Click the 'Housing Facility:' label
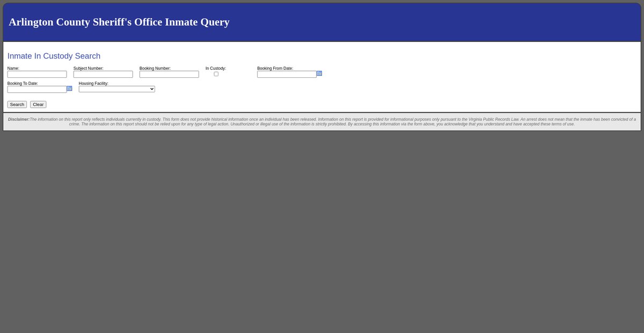 click(93, 84)
